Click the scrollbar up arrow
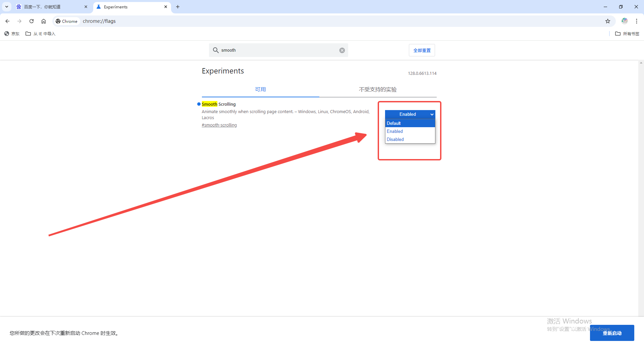The height and width of the screenshot is (349, 644). (641, 63)
